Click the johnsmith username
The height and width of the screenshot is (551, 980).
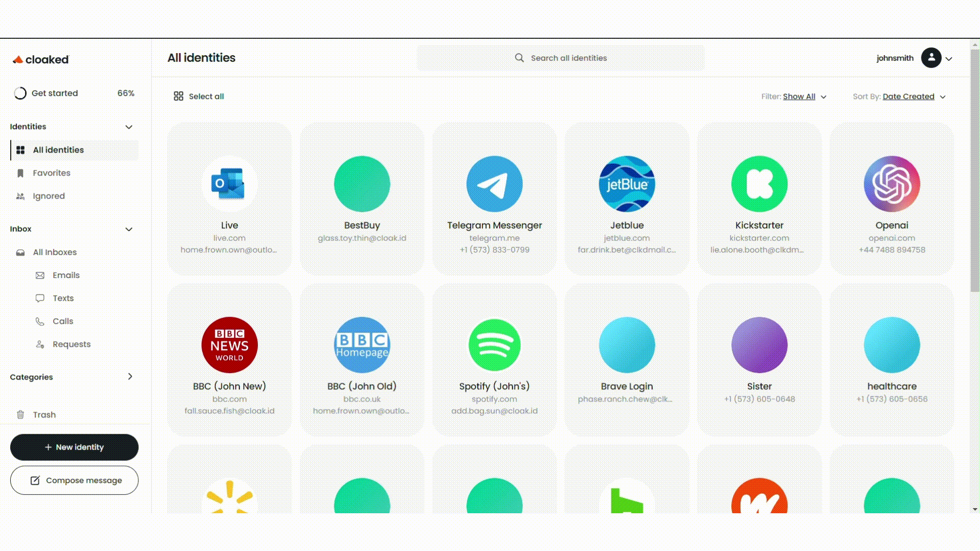895,58
